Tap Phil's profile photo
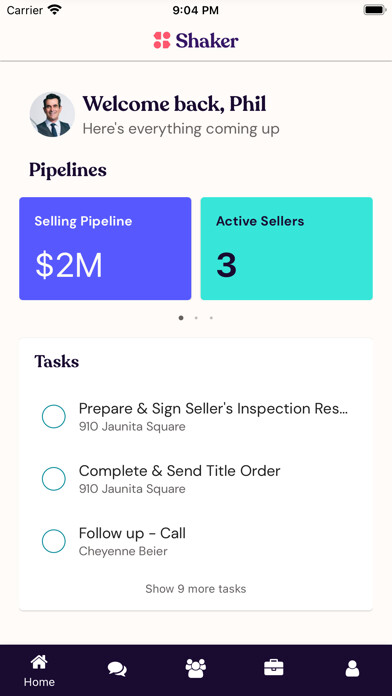Screen dimensions: 392x696 [x=52, y=115]
